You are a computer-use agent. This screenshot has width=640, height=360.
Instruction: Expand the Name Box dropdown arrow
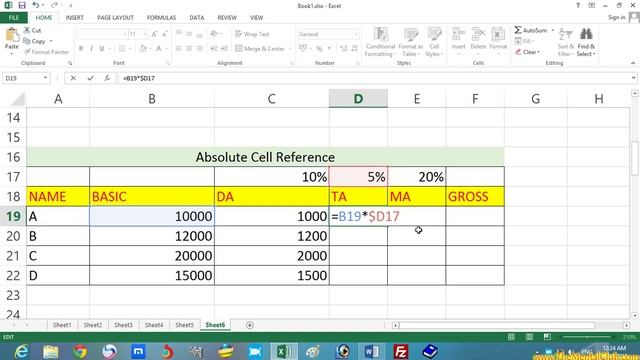point(45,78)
